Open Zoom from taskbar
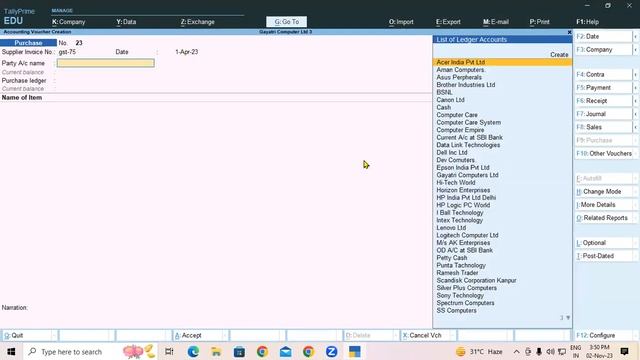Viewport: 640px width, 360px height. click(331, 351)
